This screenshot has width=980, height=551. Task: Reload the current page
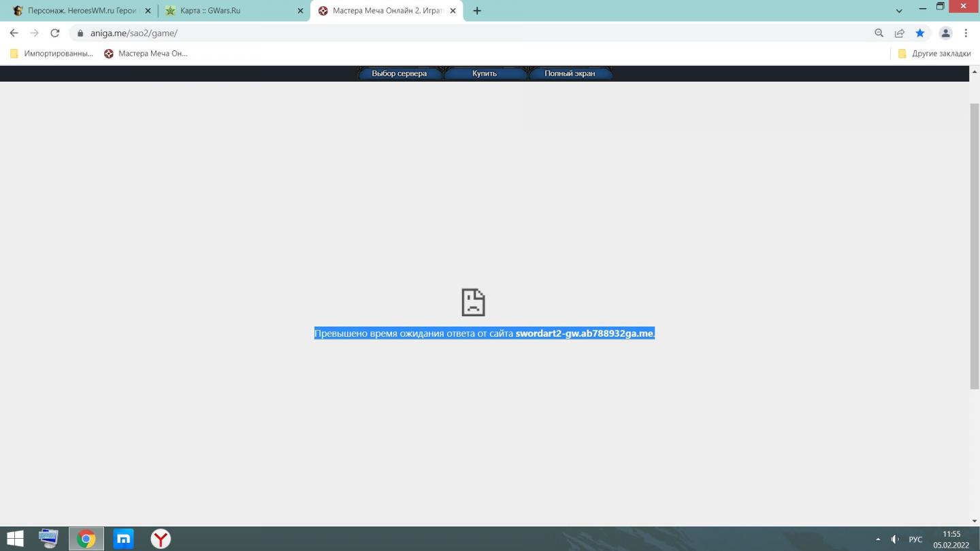pyautogui.click(x=55, y=33)
